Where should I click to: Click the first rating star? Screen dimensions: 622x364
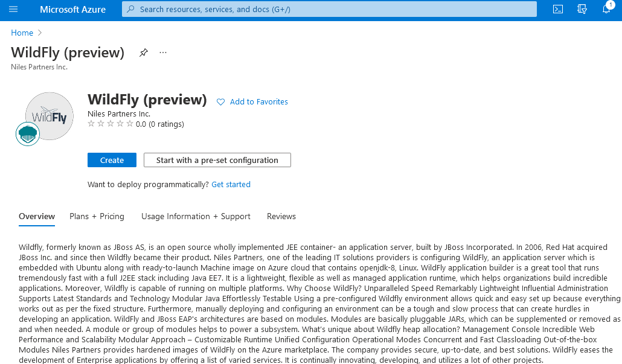point(91,124)
